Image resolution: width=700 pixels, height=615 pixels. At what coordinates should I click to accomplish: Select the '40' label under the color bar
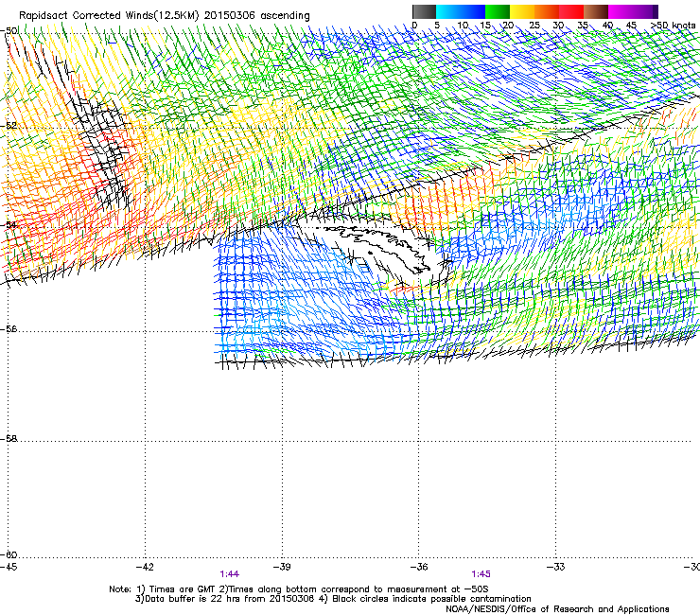(607, 25)
